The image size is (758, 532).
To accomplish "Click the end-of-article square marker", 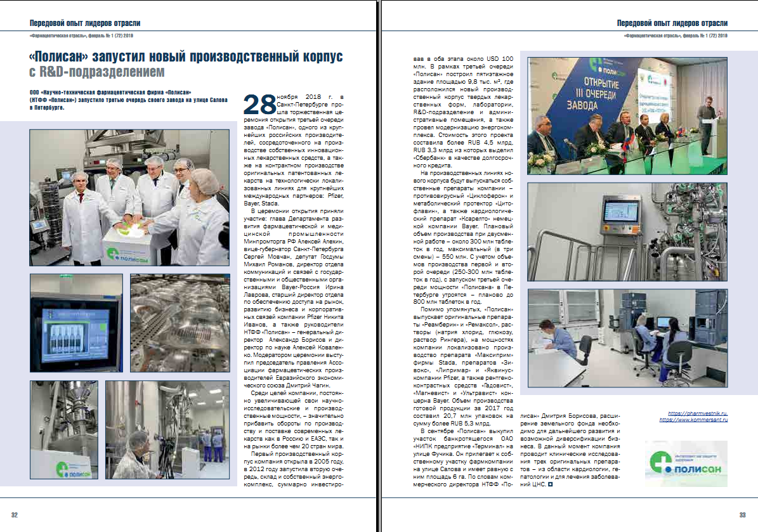I will (x=550, y=484).
